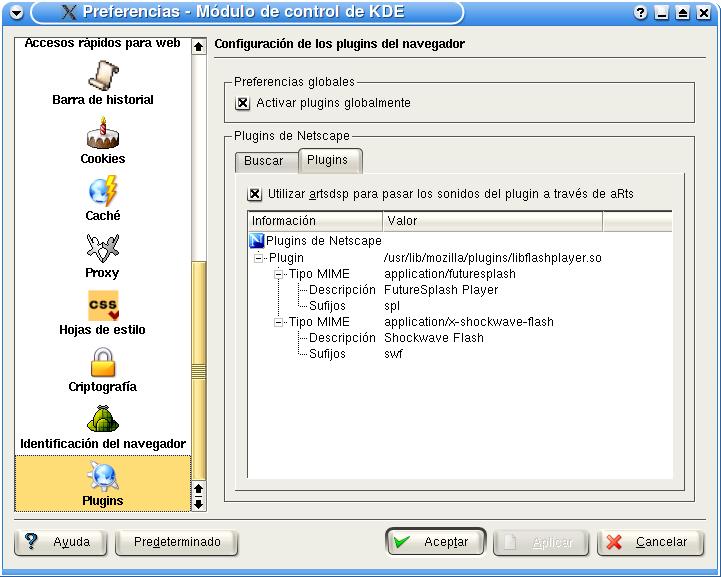Toggle Activar plugins globalmente checkbox
This screenshot has width=721, height=577.
click(x=242, y=103)
